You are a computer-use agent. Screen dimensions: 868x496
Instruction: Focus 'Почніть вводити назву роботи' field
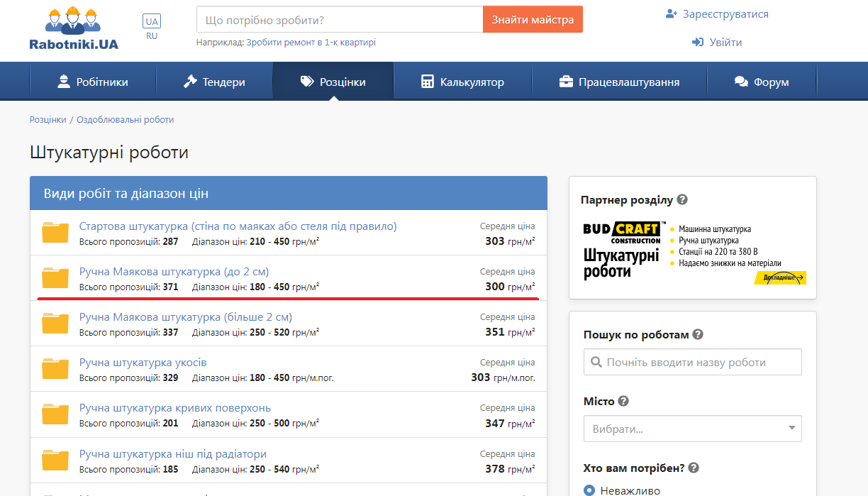(x=693, y=362)
